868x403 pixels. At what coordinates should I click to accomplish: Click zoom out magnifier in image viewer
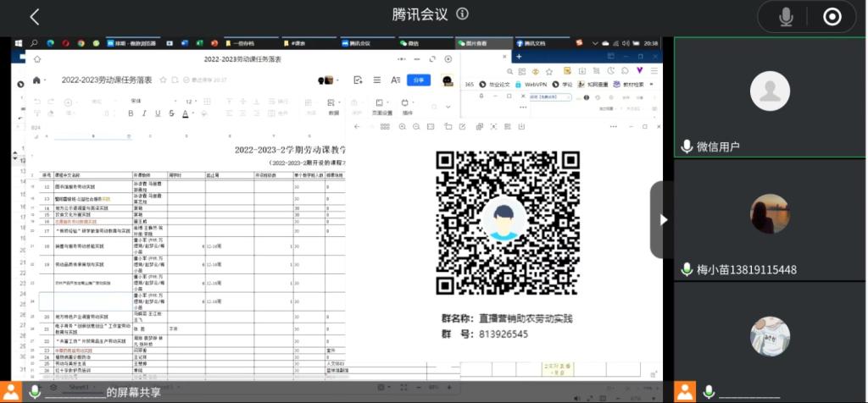(x=416, y=127)
